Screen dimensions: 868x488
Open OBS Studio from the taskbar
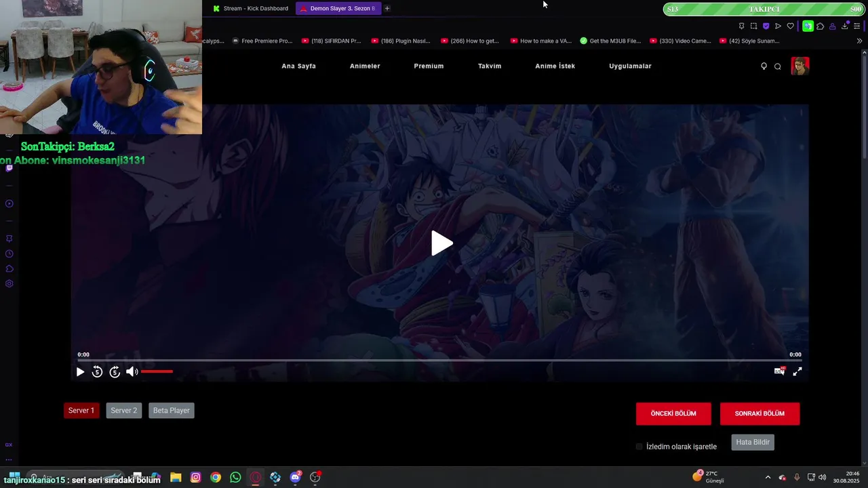point(315,477)
